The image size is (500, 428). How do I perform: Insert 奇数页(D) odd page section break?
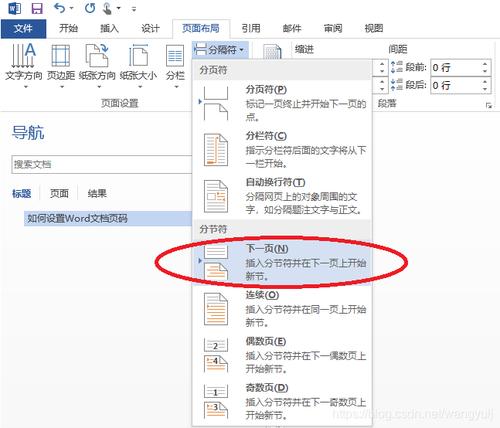tap(282, 401)
